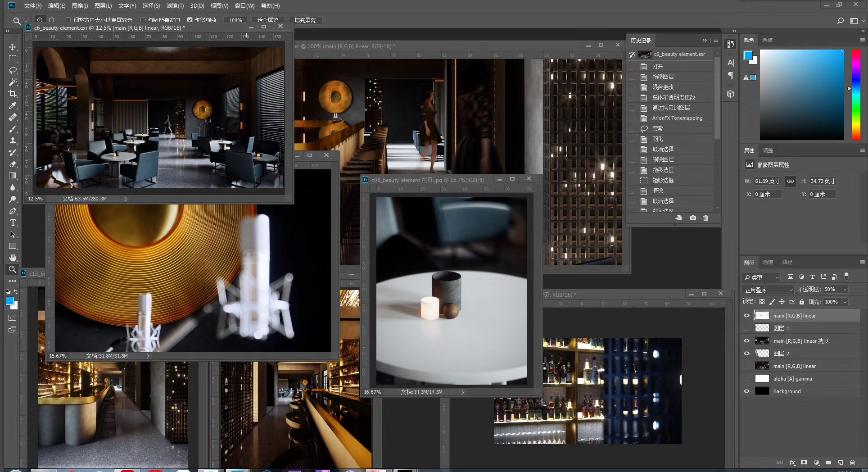Open the 类型 layer filter dropdown
Image resolution: width=868 pixels, height=472 pixels.
pyautogui.click(x=760, y=277)
